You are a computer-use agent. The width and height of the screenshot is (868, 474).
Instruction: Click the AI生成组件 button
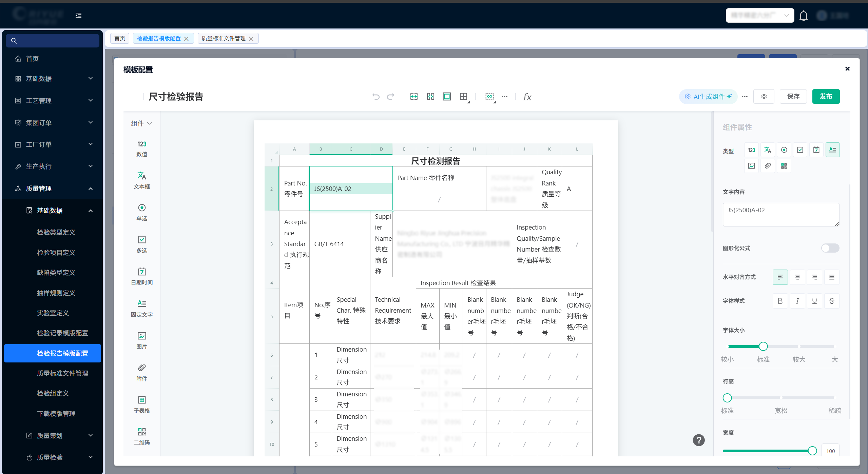click(708, 97)
